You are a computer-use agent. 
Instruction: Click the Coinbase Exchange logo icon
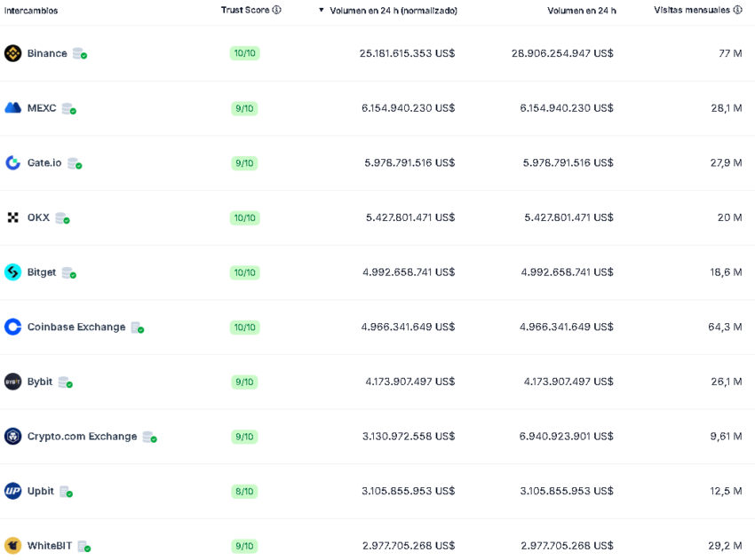[13, 327]
